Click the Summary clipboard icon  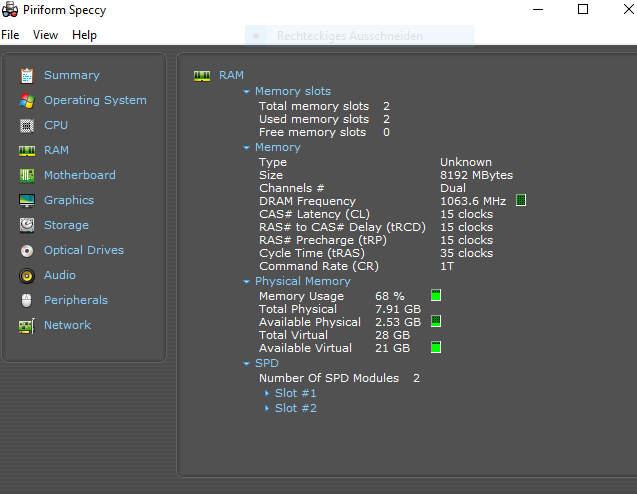pyautogui.click(x=27, y=76)
